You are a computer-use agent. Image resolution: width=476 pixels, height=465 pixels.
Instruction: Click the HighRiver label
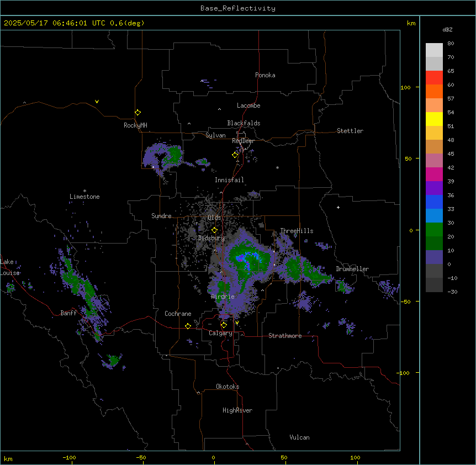[x=237, y=410]
